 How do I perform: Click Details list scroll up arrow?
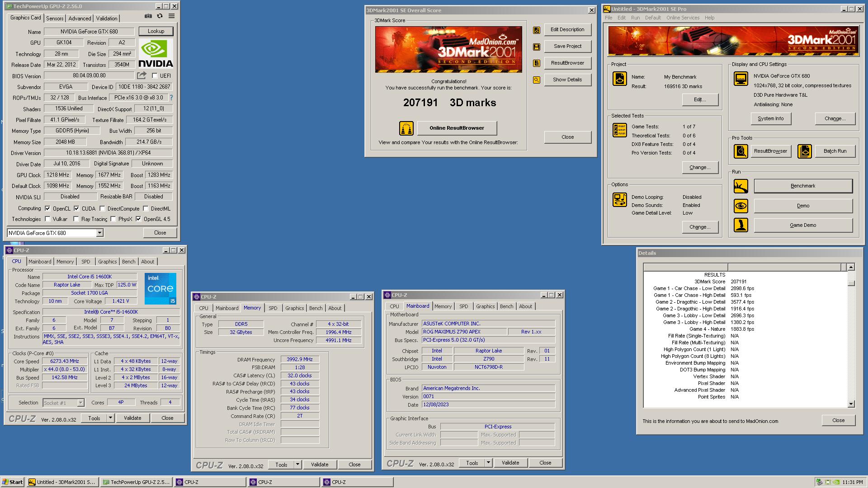[851, 267]
